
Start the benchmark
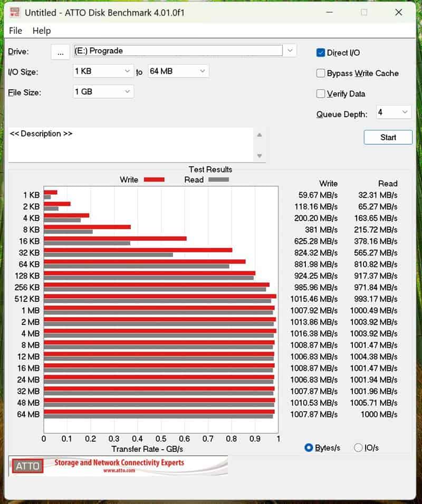pyautogui.click(x=388, y=137)
